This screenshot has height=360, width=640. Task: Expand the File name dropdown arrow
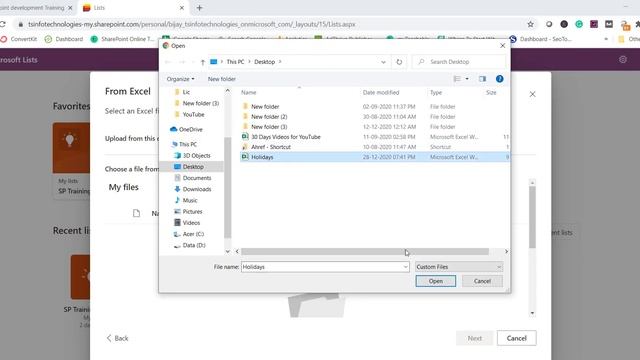tap(405, 267)
